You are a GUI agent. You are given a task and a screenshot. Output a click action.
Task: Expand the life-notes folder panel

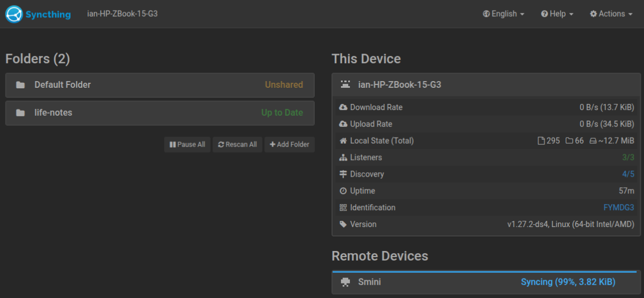click(160, 112)
